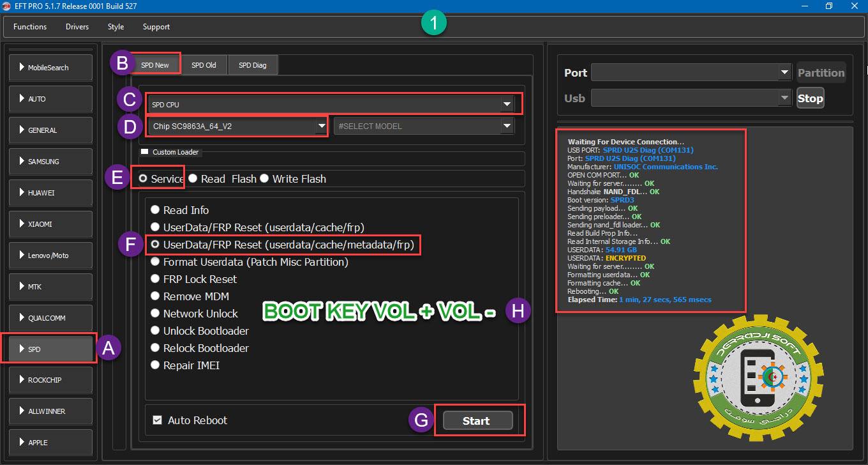Image resolution: width=868 pixels, height=465 pixels.
Task: Select UserData/FRP Reset with metadata option
Action: click(x=282, y=245)
